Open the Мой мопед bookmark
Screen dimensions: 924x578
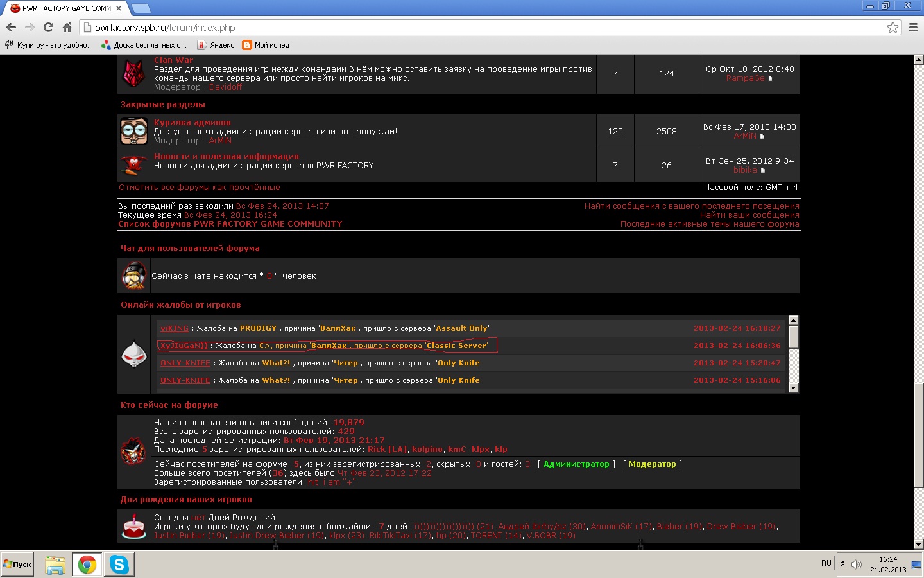(266, 45)
